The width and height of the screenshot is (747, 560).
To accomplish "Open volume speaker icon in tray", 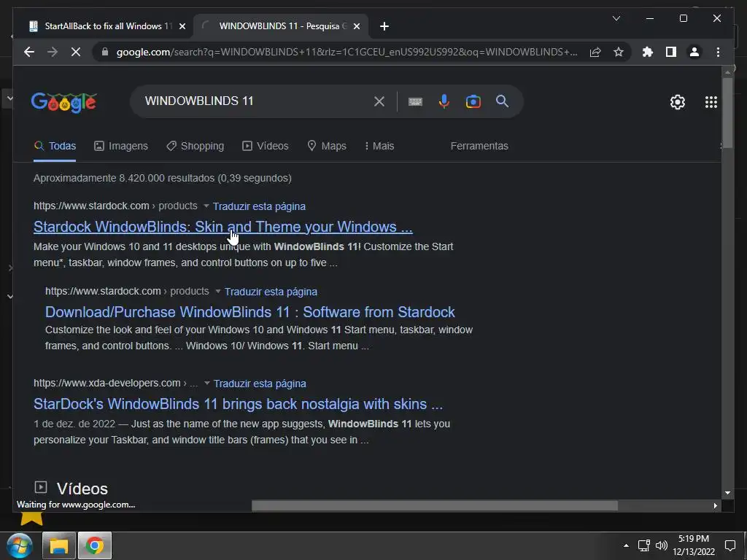I will click(661, 545).
